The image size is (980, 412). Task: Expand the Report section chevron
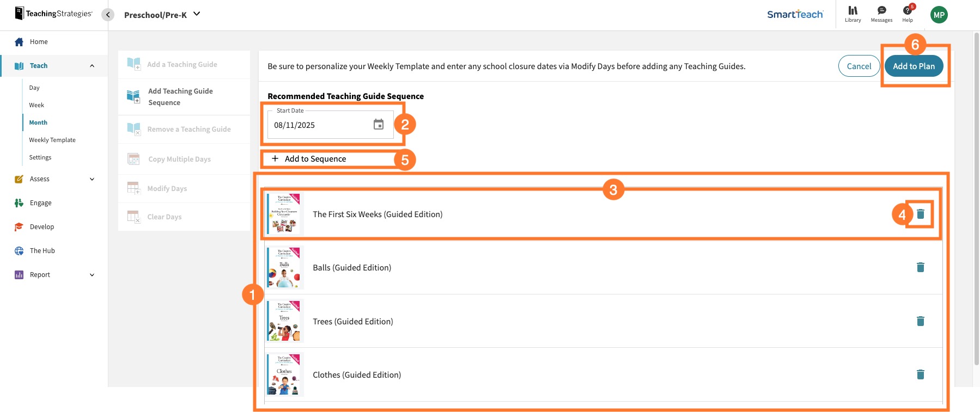pyautogui.click(x=92, y=274)
